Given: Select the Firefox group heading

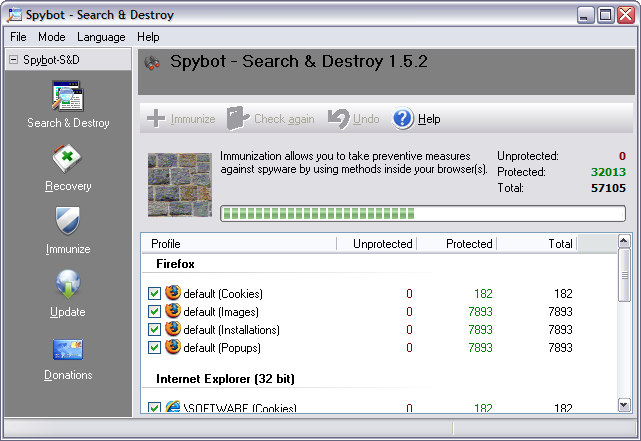Looking at the screenshot, I should [x=175, y=264].
